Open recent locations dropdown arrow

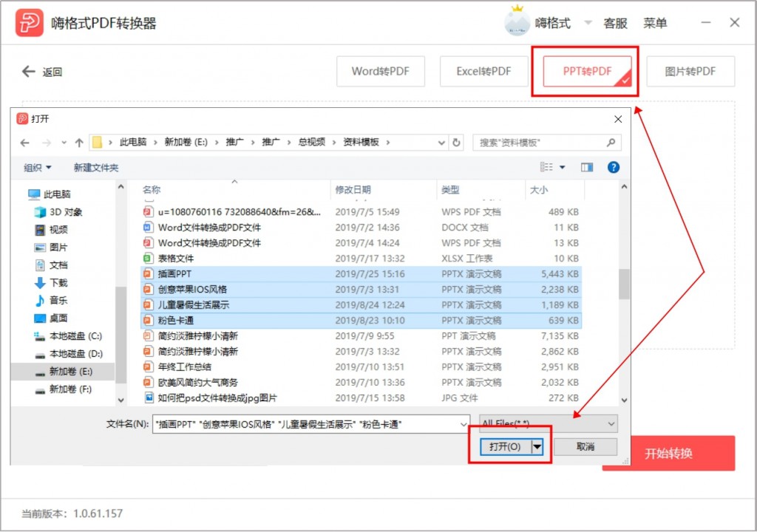pos(64,143)
